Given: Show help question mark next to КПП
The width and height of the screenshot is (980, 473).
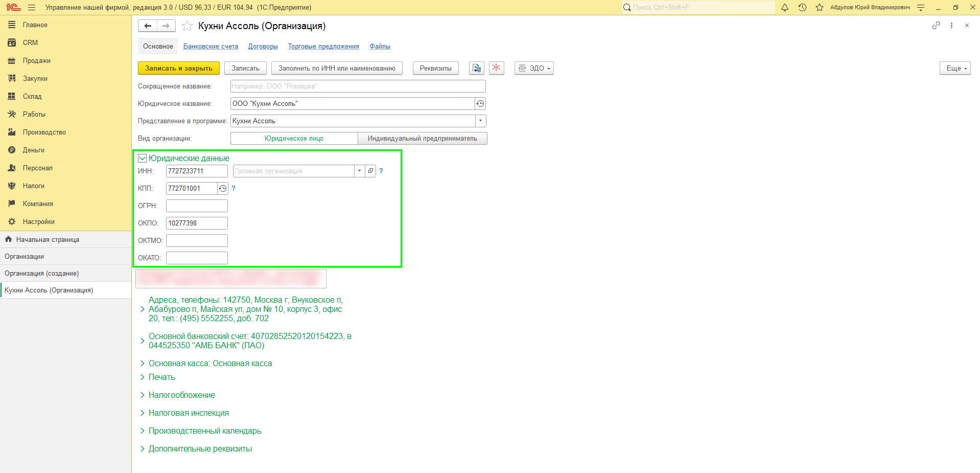Looking at the screenshot, I should click(234, 189).
